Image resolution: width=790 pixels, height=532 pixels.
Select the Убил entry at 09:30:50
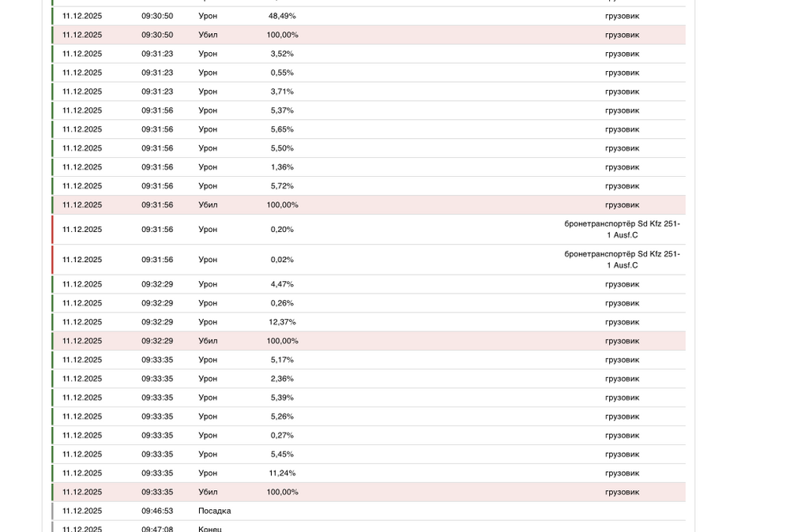[208, 35]
